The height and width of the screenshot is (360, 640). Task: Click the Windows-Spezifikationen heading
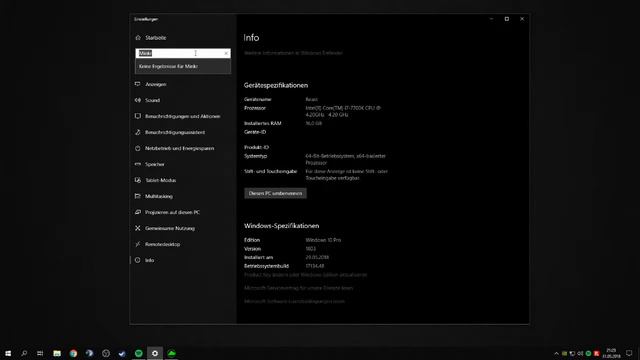pyautogui.click(x=282, y=226)
